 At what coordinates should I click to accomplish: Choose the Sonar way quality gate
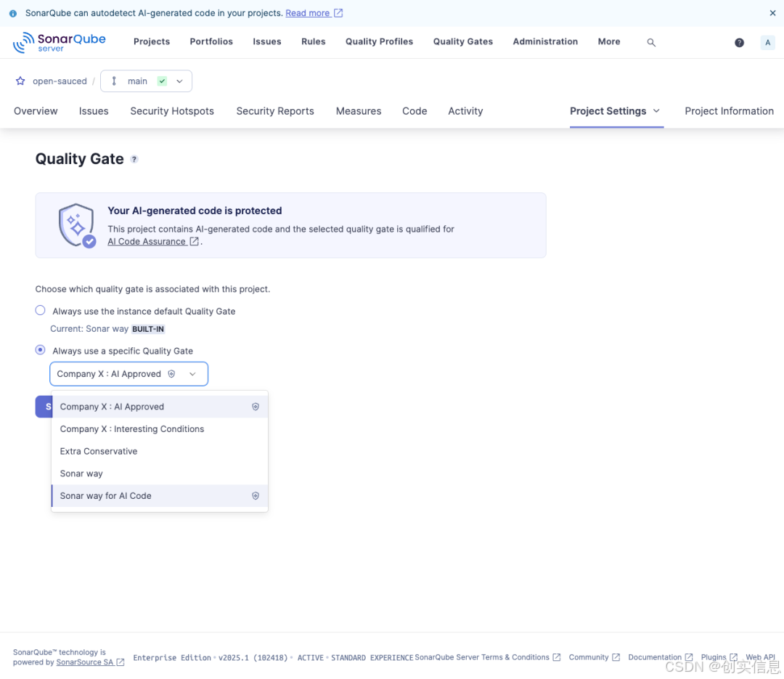tap(160, 473)
